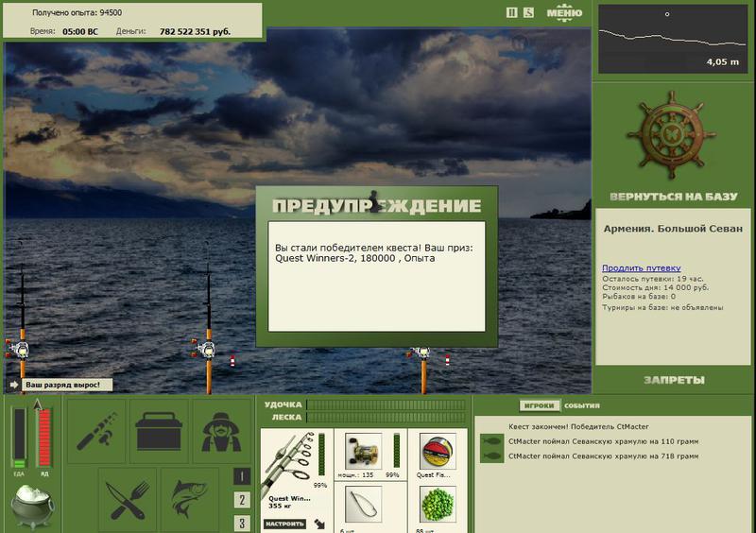Image resolution: width=756 pixels, height=533 pixels.
Task: Click the Quest Win... rod thumbnail
Action: (290, 466)
